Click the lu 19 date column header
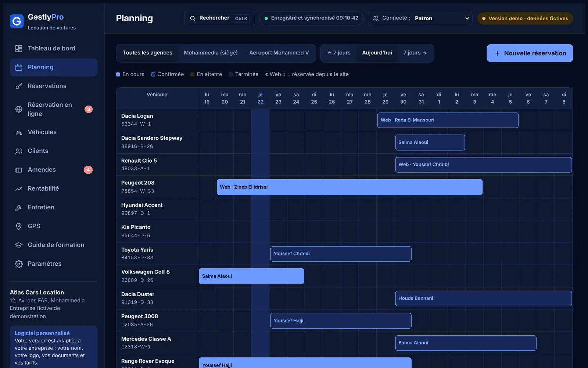 pos(207,98)
